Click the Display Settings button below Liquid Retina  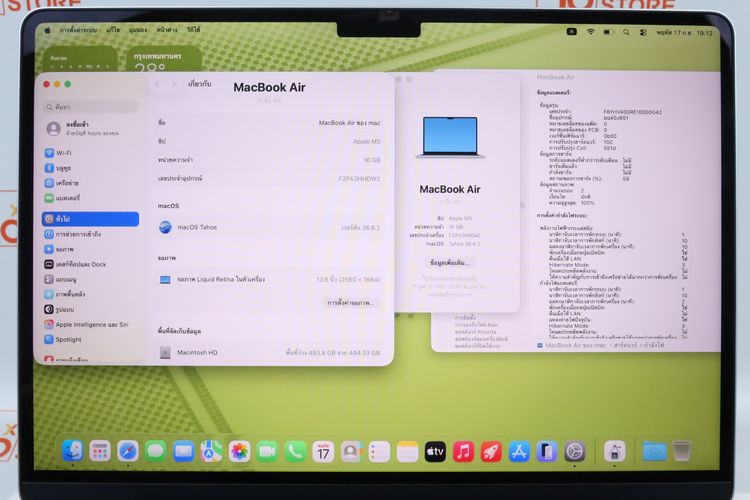350,303
